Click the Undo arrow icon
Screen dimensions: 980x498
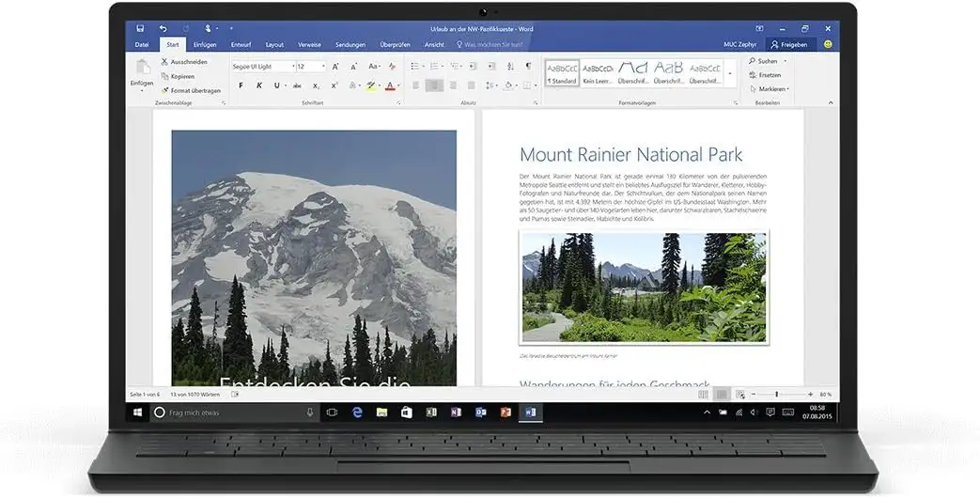coord(163,29)
